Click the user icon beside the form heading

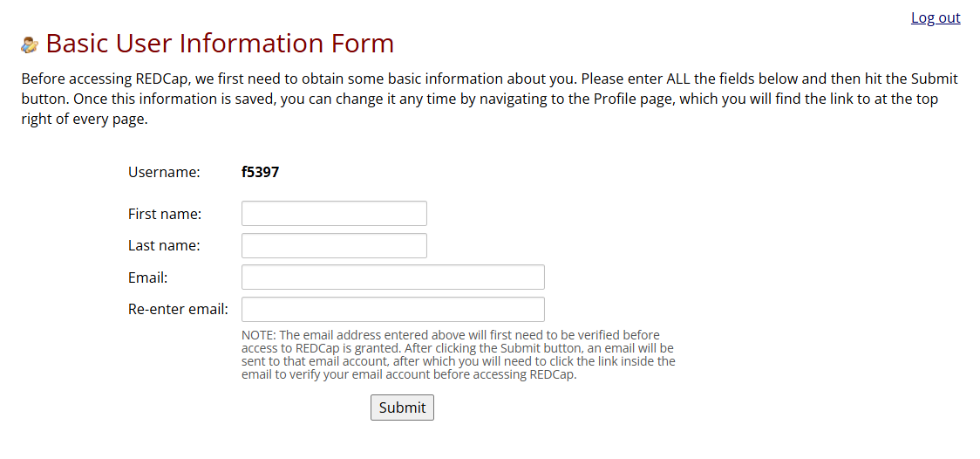[x=30, y=45]
